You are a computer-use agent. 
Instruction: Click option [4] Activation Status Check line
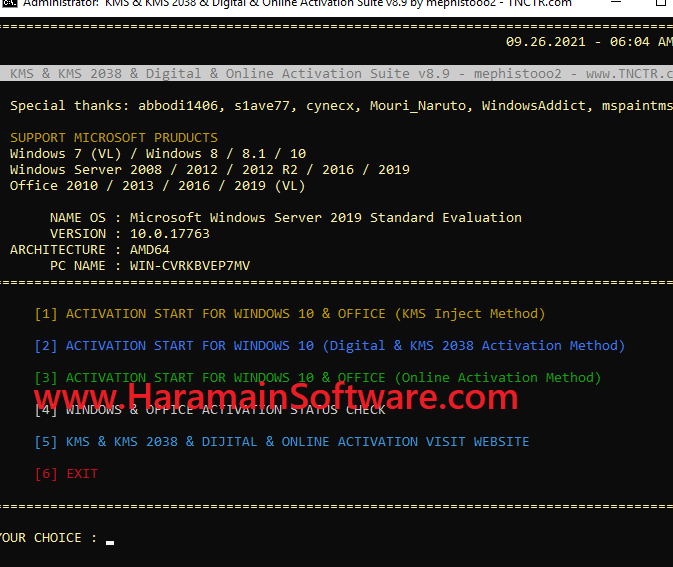[210, 410]
